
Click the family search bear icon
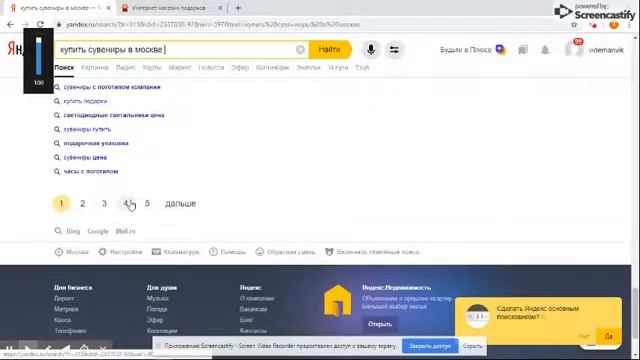point(329,252)
